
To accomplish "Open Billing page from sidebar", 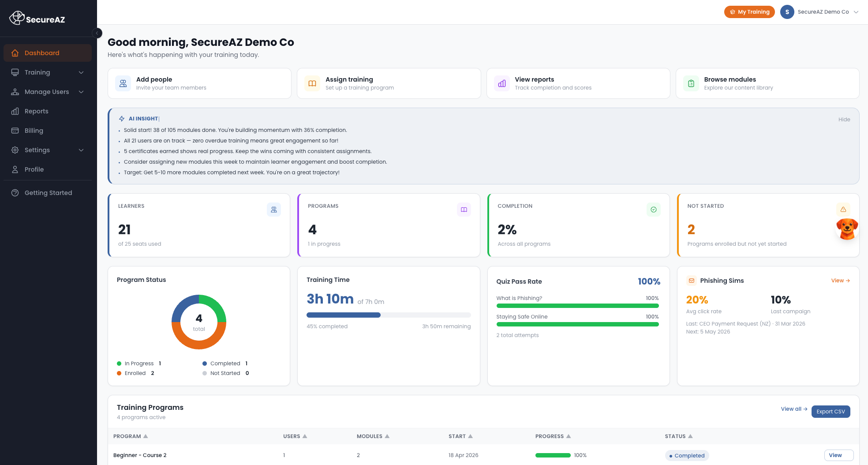I will coord(48,131).
